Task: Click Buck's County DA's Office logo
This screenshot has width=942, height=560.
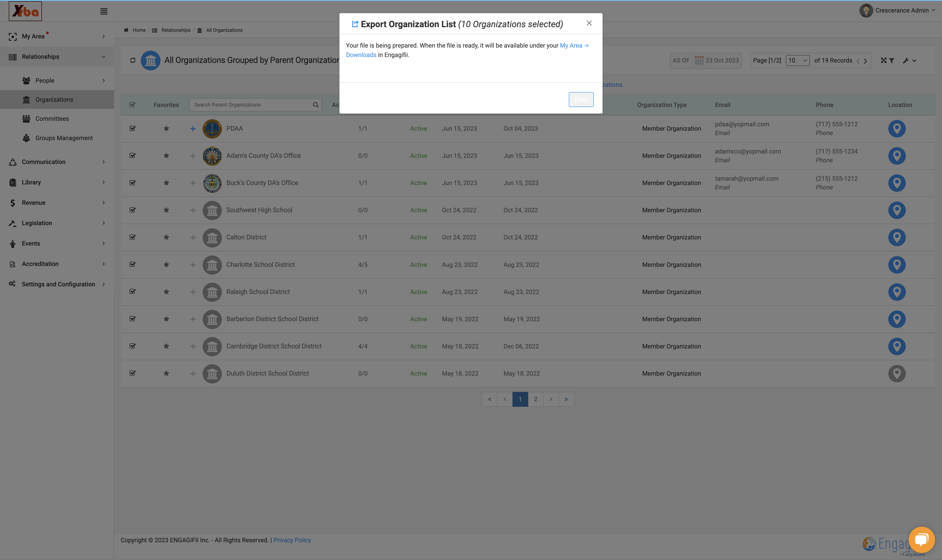Action: (x=212, y=183)
